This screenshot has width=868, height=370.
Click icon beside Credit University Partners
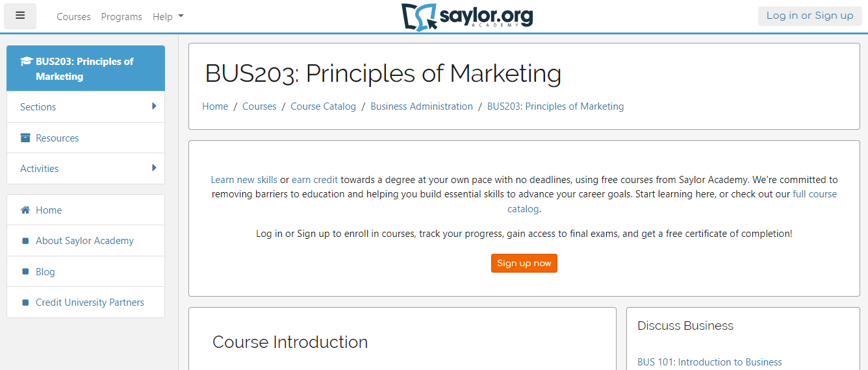[25, 302]
